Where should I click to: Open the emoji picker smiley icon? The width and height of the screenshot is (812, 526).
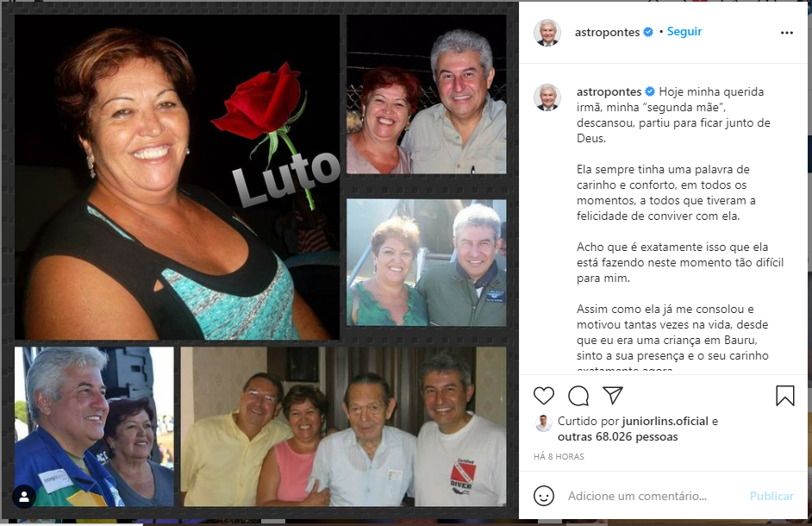(544, 496)
